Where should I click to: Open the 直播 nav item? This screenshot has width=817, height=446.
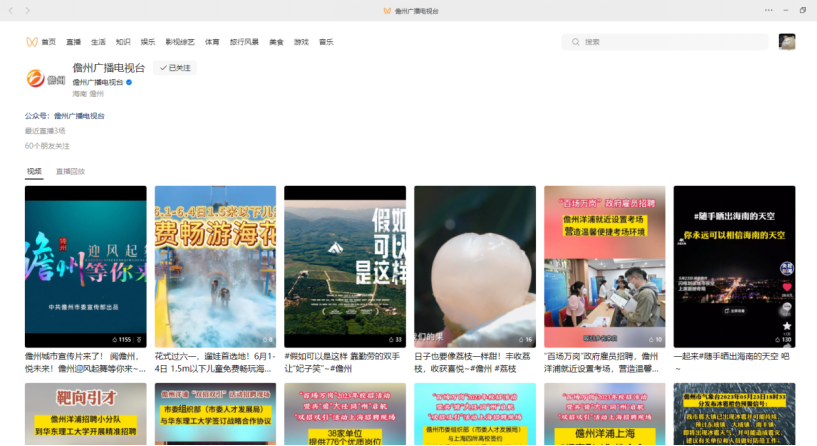tap(73, 42)
